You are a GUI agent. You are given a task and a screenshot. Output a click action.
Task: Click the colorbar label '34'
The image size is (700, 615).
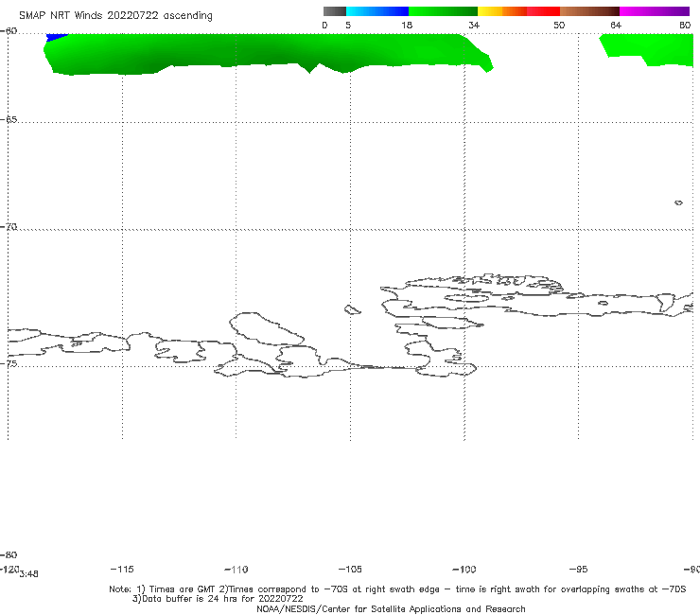pyautogui.click(x=474, y=25)
